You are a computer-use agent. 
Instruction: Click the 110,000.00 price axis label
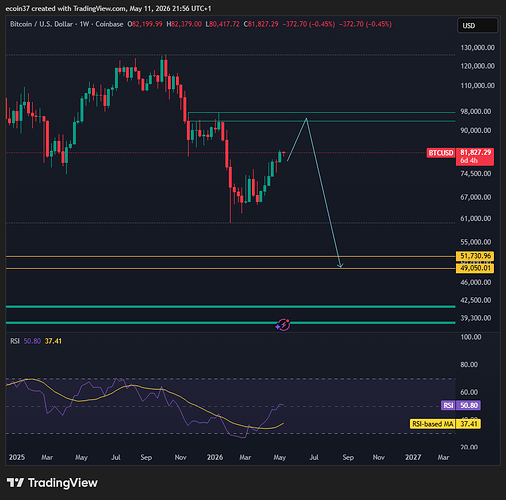(477, 86)
